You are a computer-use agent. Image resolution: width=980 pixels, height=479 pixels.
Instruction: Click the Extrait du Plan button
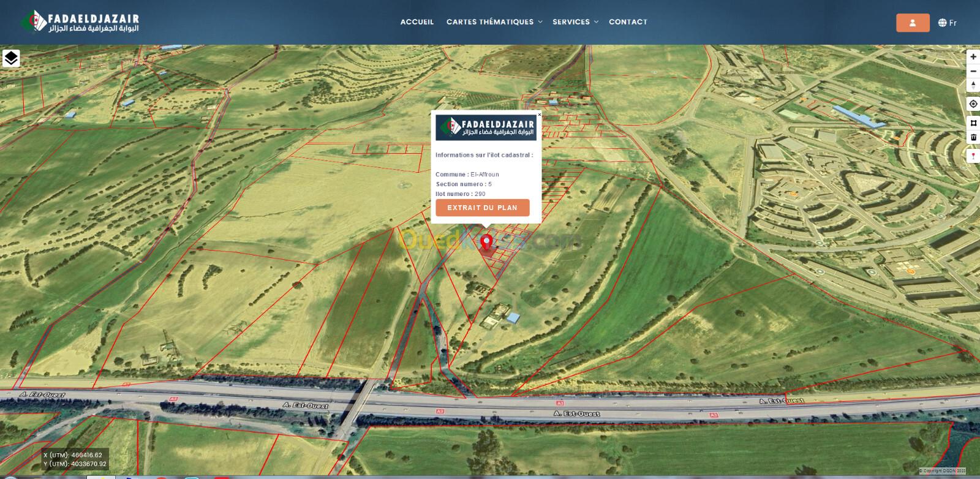click(483, 208)
